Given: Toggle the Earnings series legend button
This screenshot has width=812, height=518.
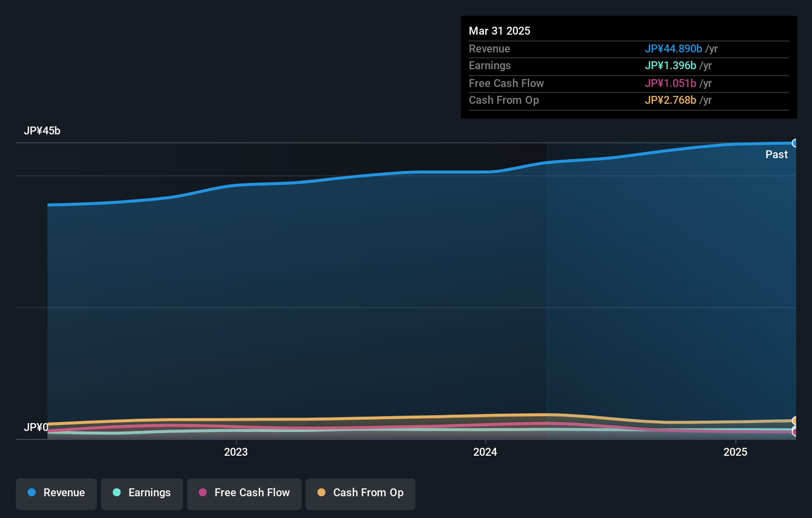Looking at the screenshot, I should 142,494.
